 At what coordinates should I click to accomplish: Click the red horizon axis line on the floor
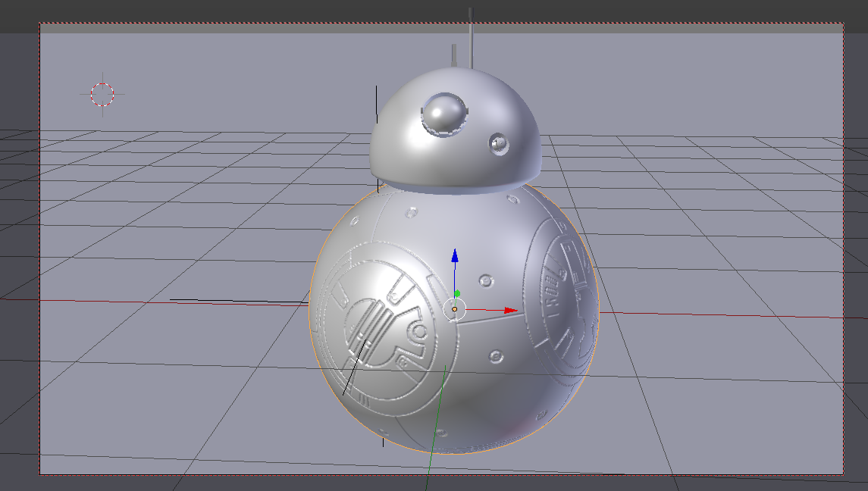tap(152, 302)
